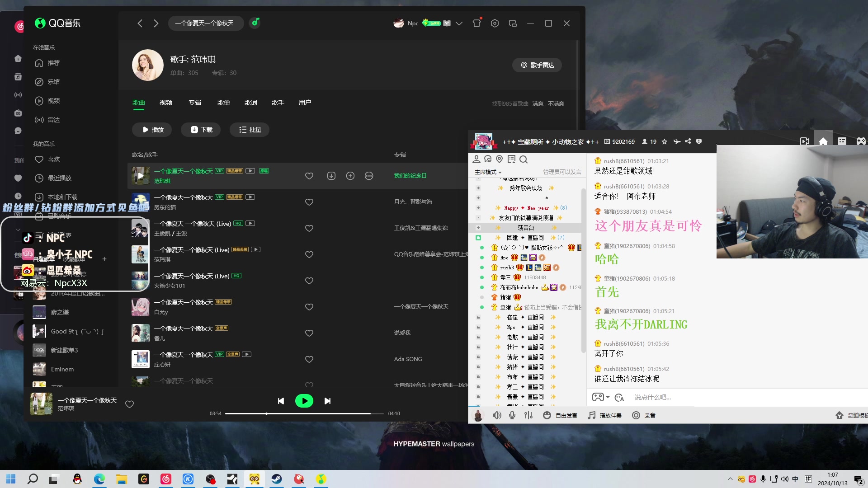Like the 白允y version song
This screenshot has height=488, width=868.
pos(309,307)
